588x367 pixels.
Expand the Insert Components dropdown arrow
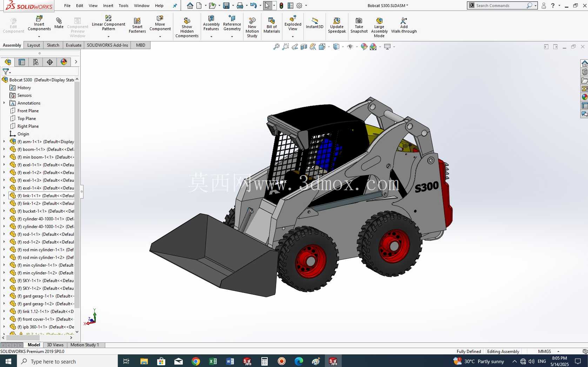point(39,36)
